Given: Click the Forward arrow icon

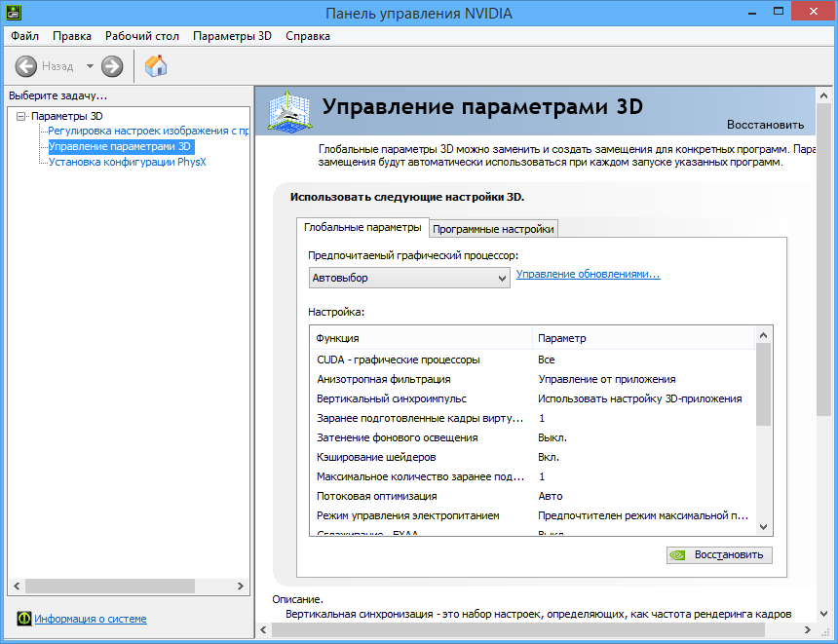Looking at the screenshot, I should click(x=112, y=66).
